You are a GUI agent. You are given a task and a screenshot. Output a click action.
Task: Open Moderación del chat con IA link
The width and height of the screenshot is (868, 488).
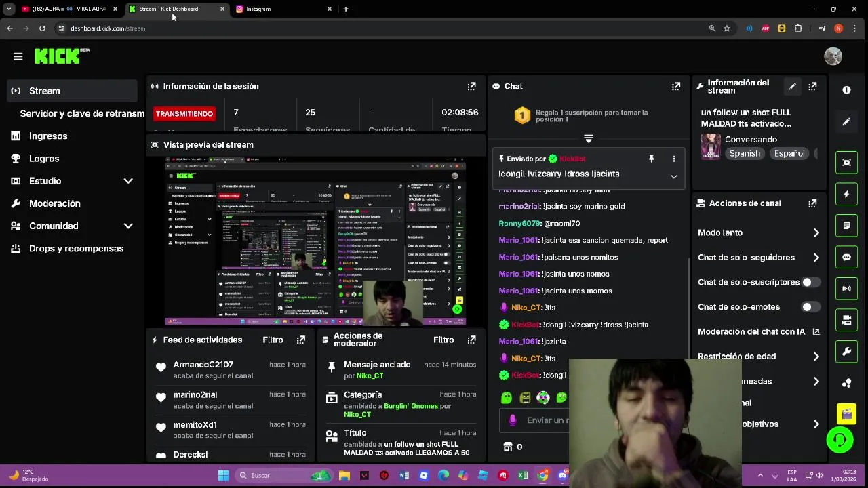759,331
